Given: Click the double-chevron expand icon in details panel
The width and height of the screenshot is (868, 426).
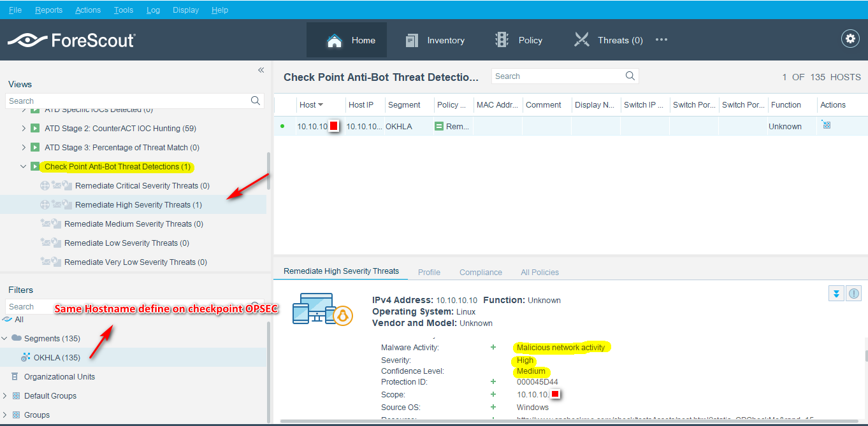Looking at the screenshot, I should tap(835, 293).
